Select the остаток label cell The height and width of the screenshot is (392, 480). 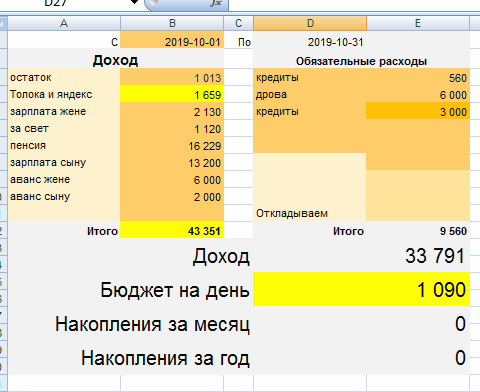click(x=64, y=77)
